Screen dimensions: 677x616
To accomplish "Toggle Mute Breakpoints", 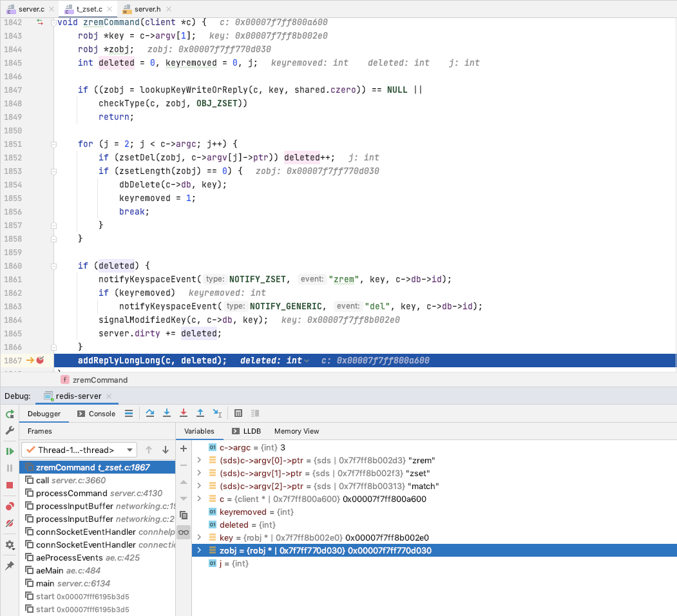I will [10, 523].
